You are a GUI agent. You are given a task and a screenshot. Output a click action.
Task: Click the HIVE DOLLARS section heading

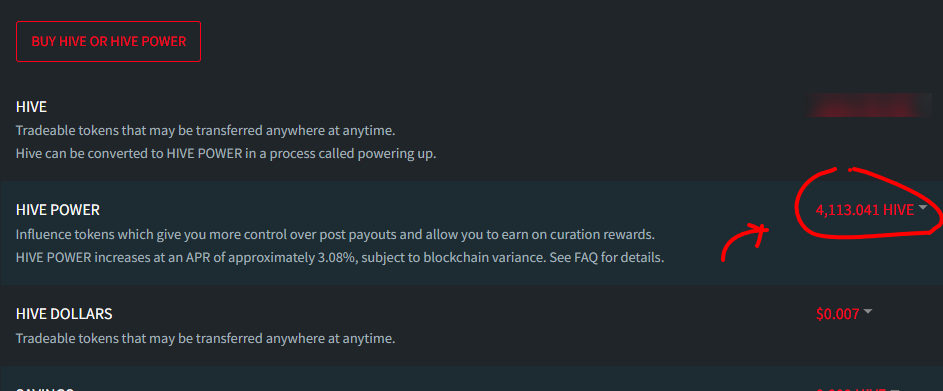pos(64,314)
